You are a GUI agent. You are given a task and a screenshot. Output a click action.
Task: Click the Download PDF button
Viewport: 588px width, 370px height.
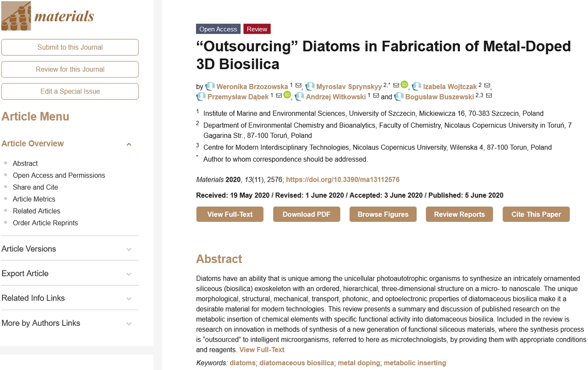[x=307, y=214]
